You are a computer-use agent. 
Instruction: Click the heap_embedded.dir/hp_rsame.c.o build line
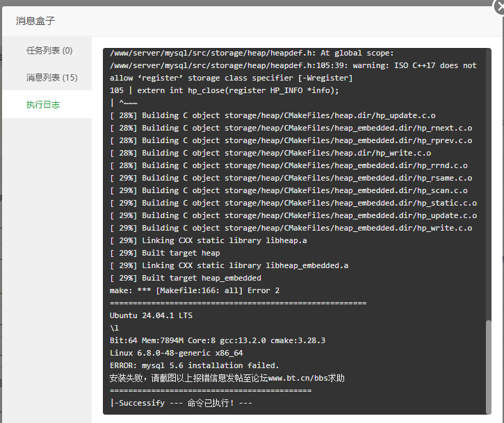(x=291, y=179)
